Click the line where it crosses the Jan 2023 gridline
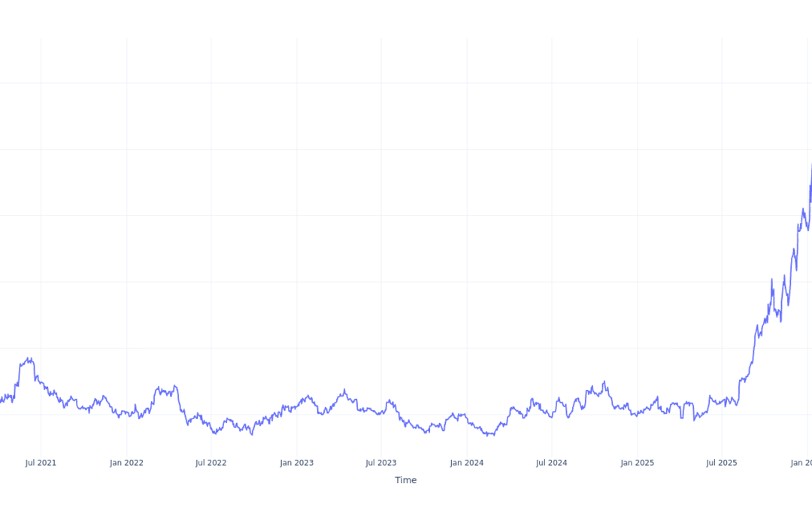This screenshot has width=812, height=508. [297, 404]
